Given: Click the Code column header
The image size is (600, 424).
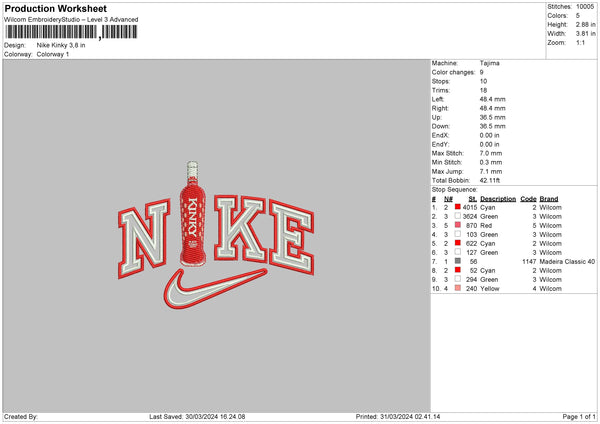Looking at the screenshot, I should tap(528, 199).
